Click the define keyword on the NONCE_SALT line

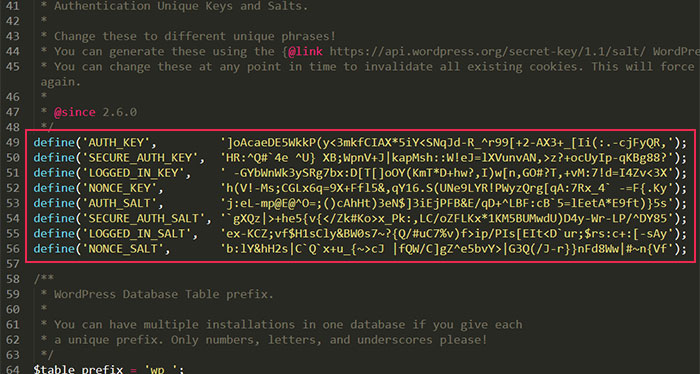[x=54, y=249]
